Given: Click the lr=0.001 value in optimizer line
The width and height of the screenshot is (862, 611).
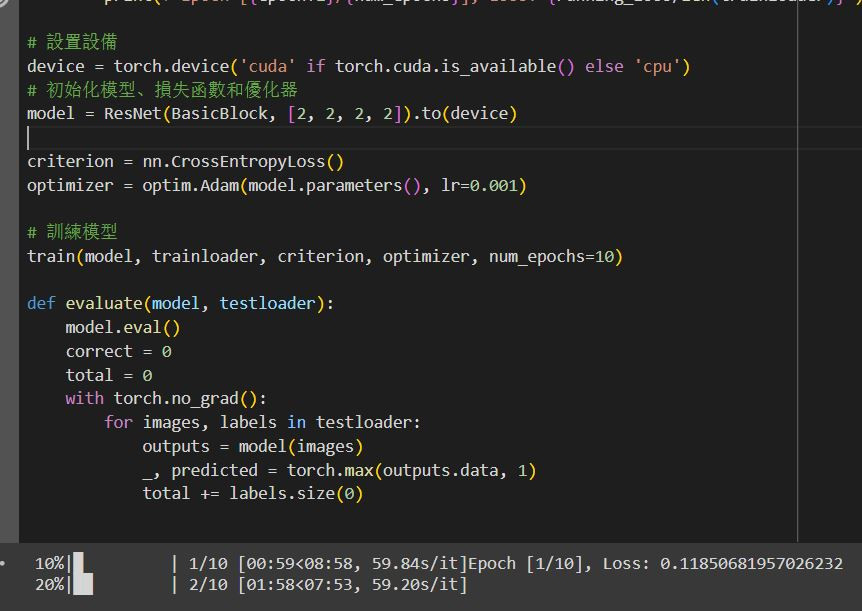Looking at the screenshot, I should pyautogui.click(x=479, y=186).
